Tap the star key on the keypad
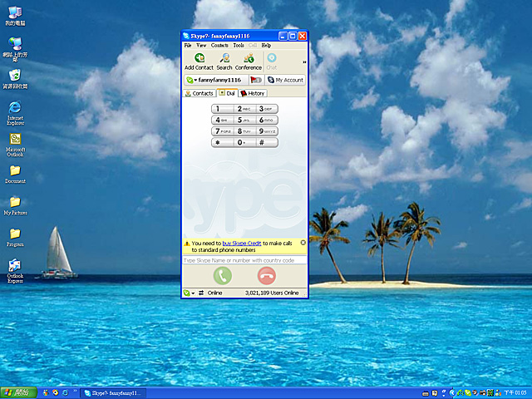532x399 pixels. point(222,142)
